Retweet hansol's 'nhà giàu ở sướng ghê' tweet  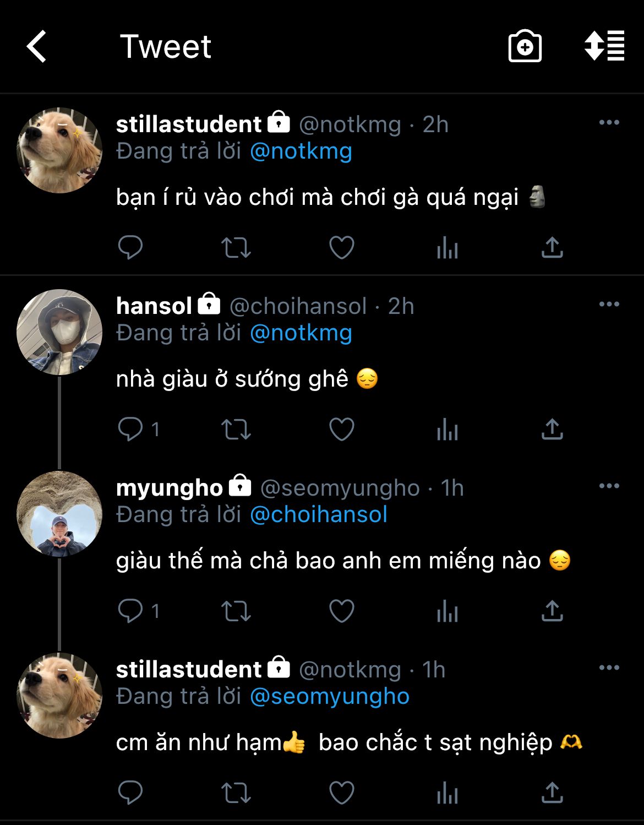[236, 430]
